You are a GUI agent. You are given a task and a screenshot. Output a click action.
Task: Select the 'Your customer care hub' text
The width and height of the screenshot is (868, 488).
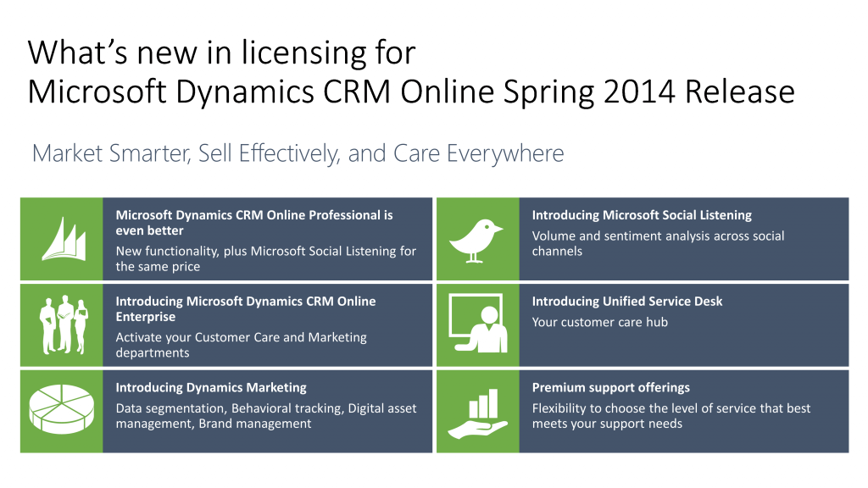pyautogui.click(x=599, y=322)
